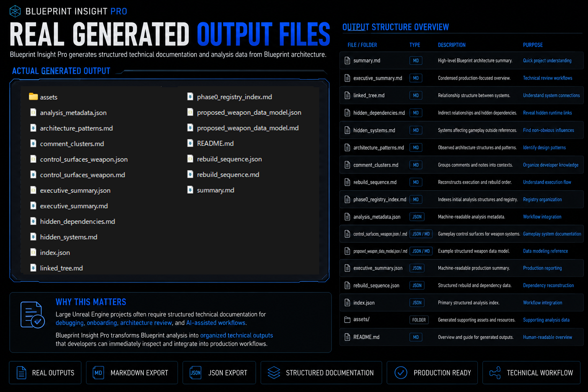
Task: Click the comment_clusters.md table row name
Action: [376, 165]
